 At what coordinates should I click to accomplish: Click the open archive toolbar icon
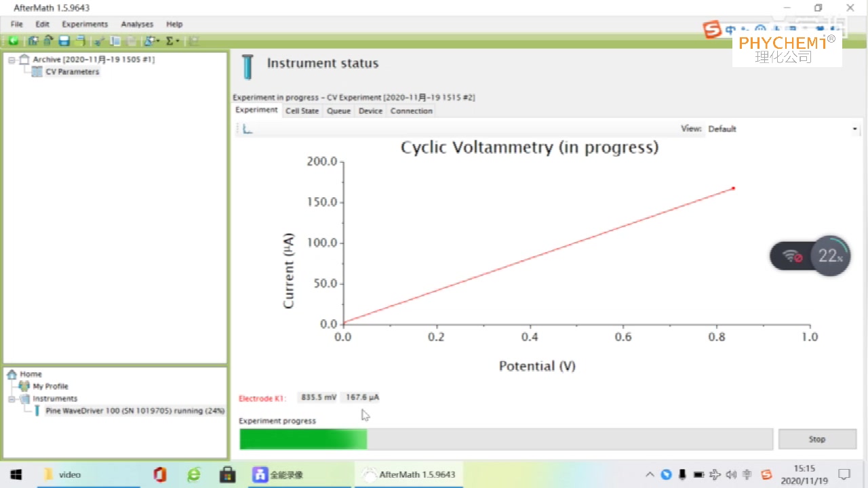click(x=33, y=41)
